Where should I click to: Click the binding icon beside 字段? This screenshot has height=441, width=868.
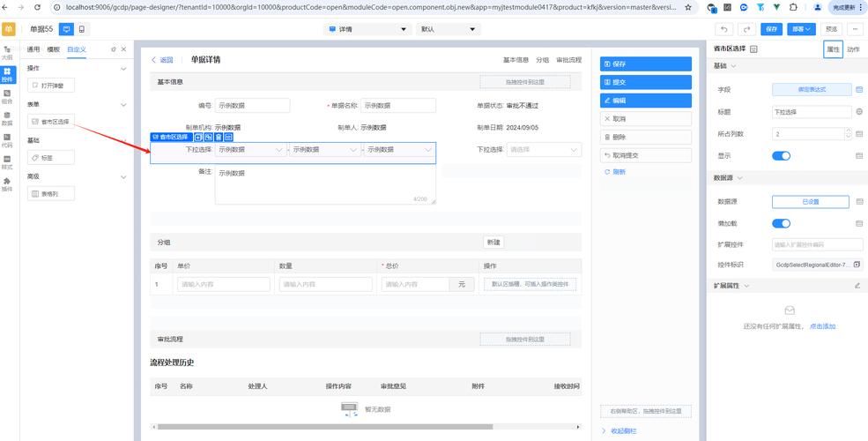859,89
